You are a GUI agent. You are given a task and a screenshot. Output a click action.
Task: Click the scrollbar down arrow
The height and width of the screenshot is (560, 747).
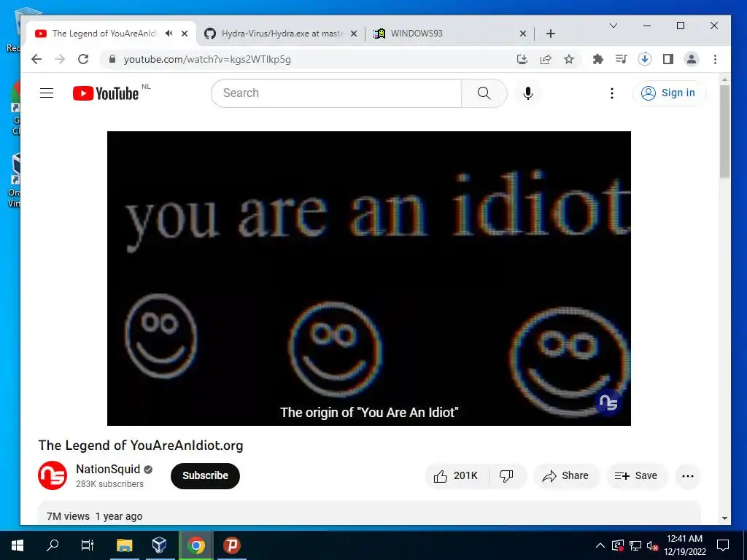coord(724,518)
